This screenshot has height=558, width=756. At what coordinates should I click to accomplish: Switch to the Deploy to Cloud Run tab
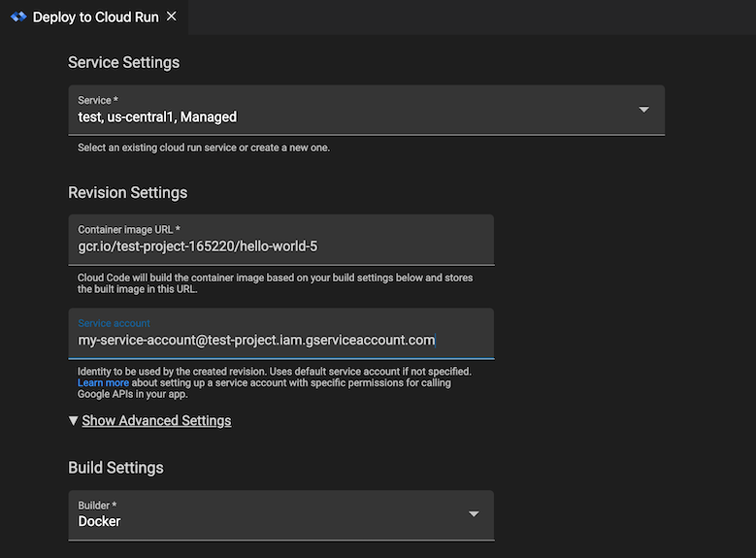coord(95,17)
